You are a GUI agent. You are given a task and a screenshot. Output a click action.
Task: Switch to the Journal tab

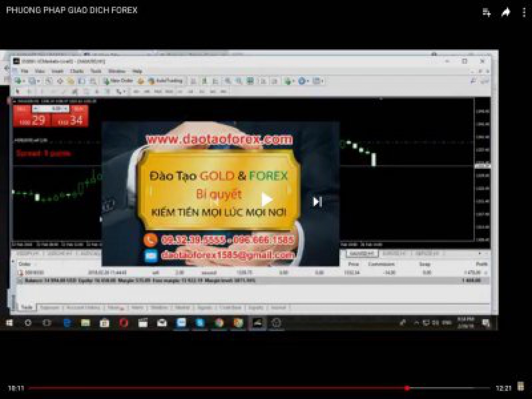tap(278, 307)
